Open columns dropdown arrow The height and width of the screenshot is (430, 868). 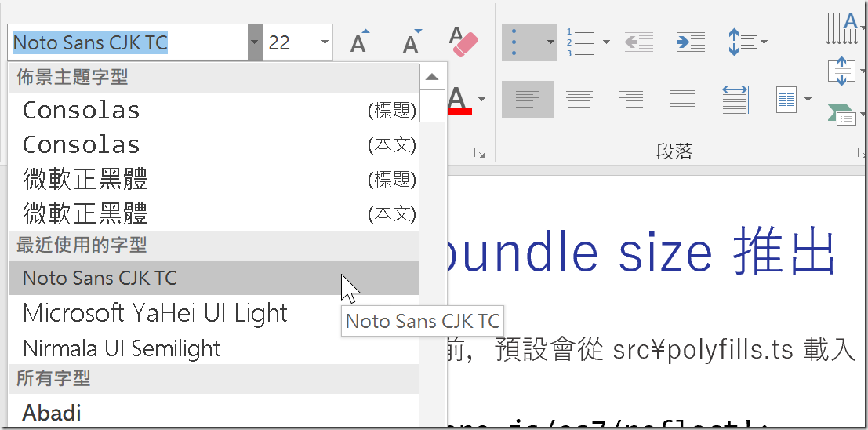[x=808, y=100]
